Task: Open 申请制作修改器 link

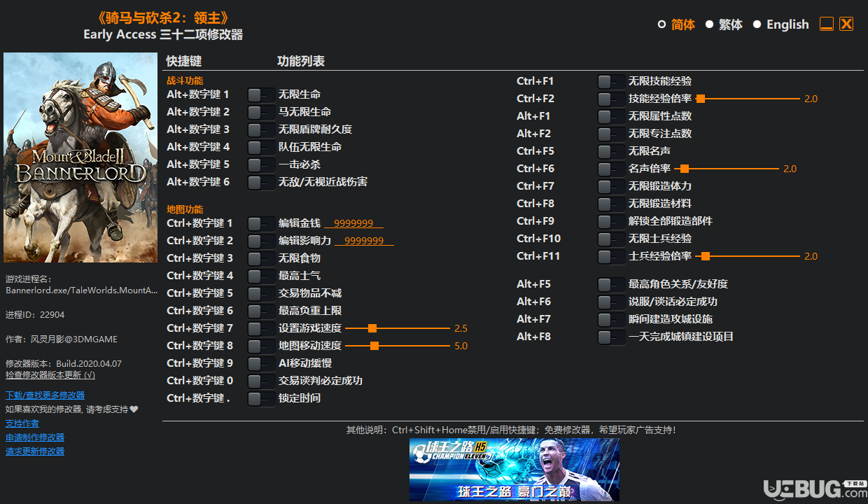Action: 35,437
